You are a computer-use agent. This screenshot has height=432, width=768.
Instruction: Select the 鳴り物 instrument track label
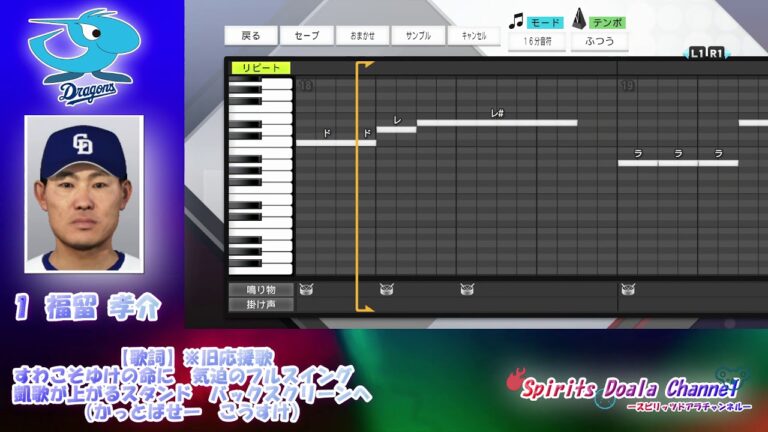pyautogui.click(x=260, y=289)
